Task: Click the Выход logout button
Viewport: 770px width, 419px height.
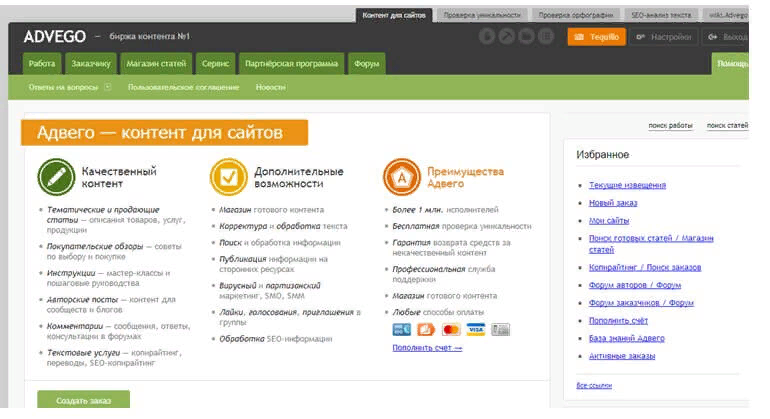Action: [726, 37]
